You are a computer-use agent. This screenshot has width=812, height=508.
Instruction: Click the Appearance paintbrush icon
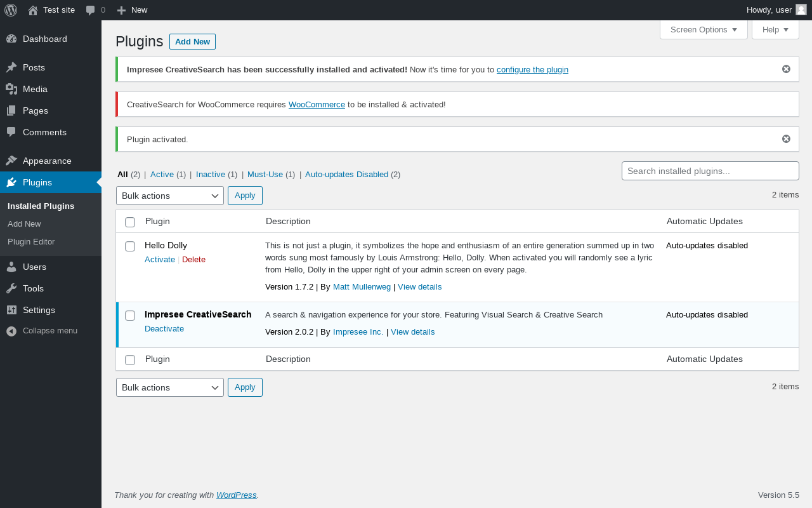[x=11, y=161]
